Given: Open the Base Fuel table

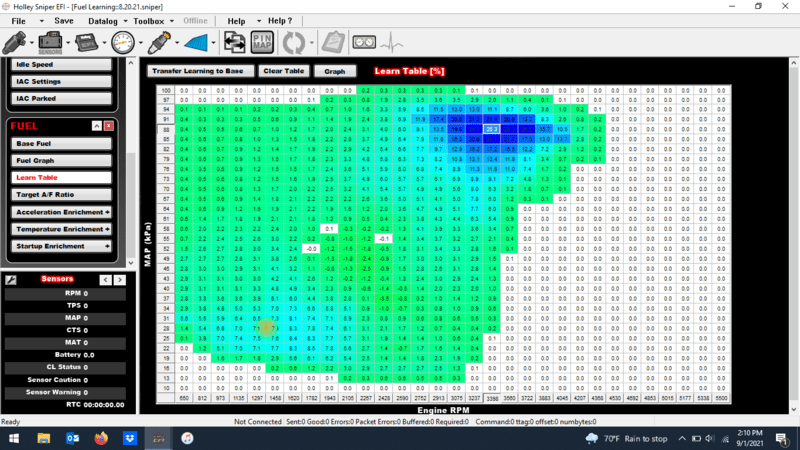Looking at the screenshot, I should pos(61,143).
